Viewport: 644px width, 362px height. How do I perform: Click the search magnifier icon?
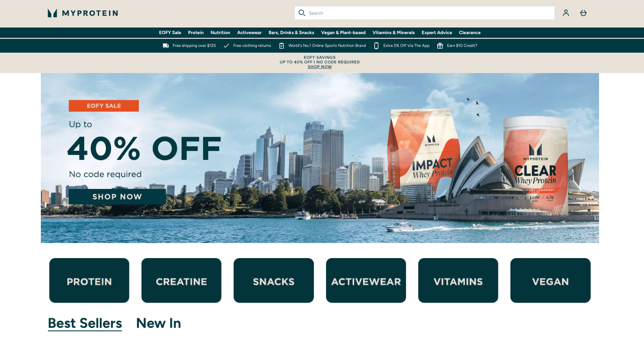pos(302,13)
